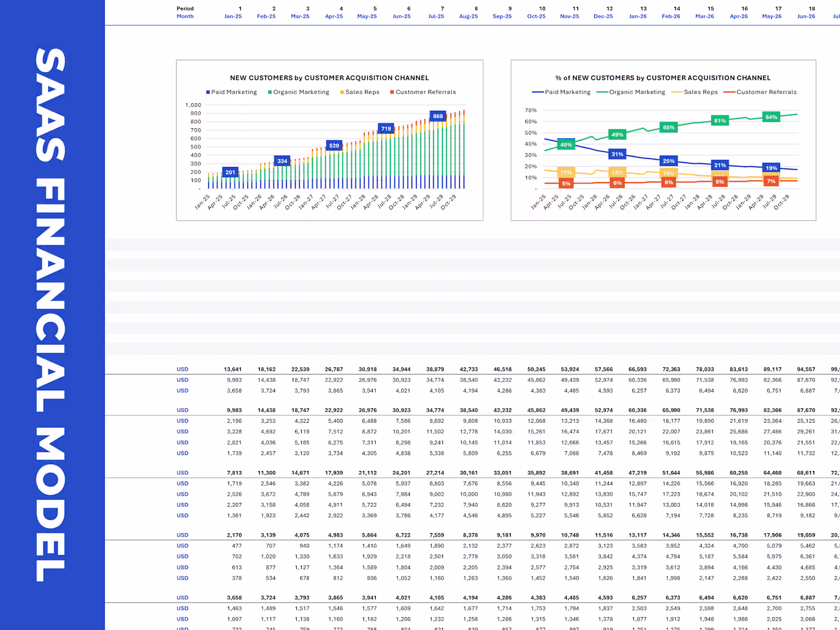Viewport: 840px width, 630px height.
Task: Select the 'Period' header label
Action: click(x=185, y=9)
